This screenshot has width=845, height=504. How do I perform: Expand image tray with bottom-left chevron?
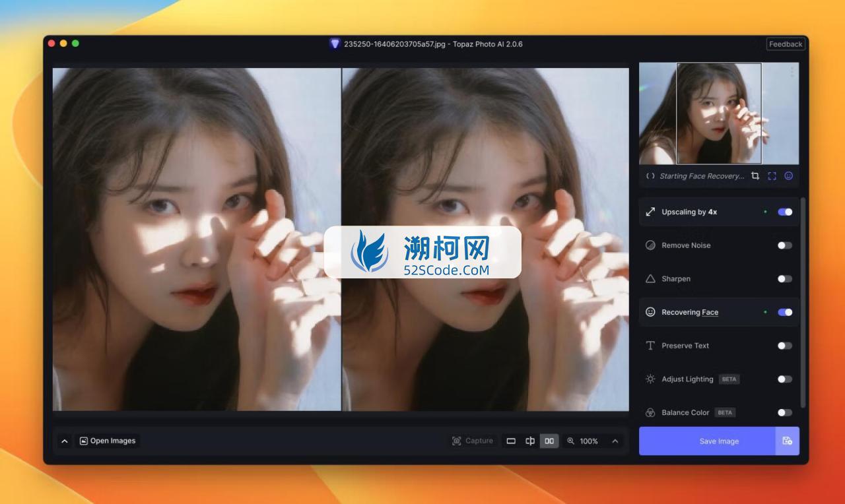coord(65,441)
